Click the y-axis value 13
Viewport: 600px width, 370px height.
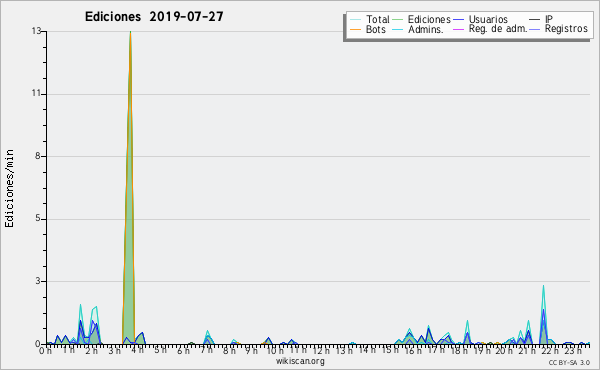click(36, 31)
